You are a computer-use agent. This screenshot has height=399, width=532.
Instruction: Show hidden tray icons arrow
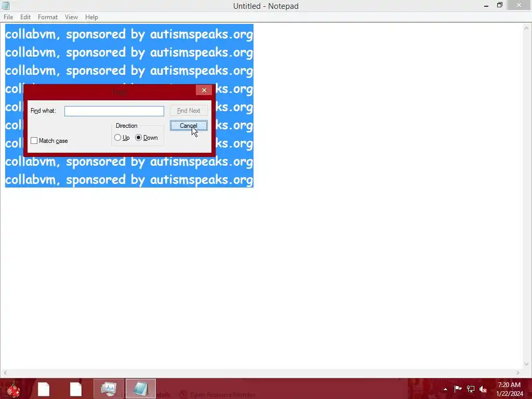click(x=445, y=389)
